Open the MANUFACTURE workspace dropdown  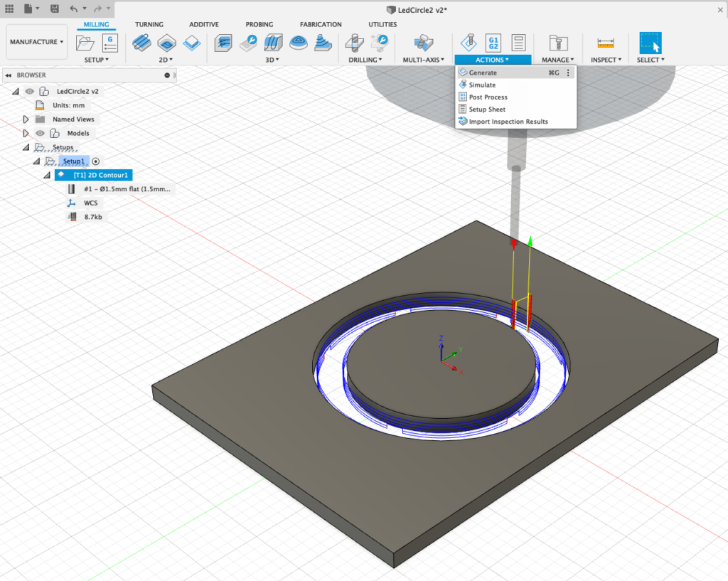(37, 42)
